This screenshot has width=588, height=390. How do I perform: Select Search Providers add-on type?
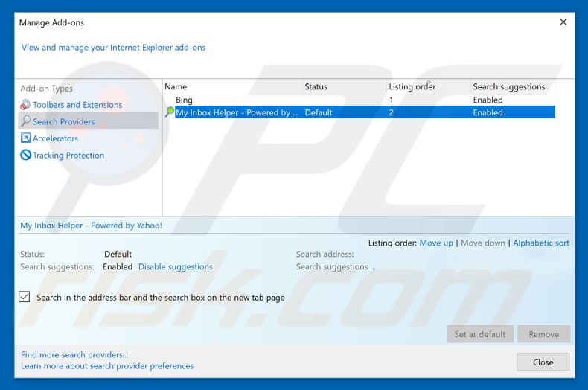coord(88,121)
